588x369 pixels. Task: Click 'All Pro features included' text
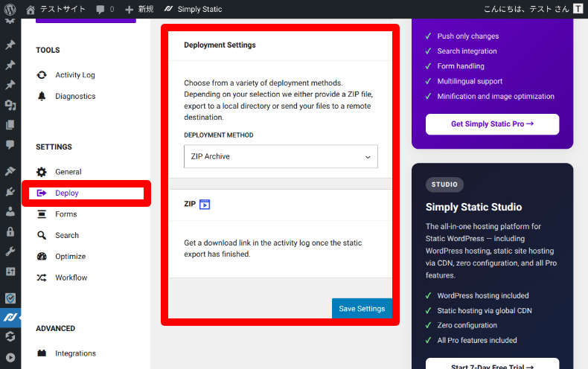477,340
